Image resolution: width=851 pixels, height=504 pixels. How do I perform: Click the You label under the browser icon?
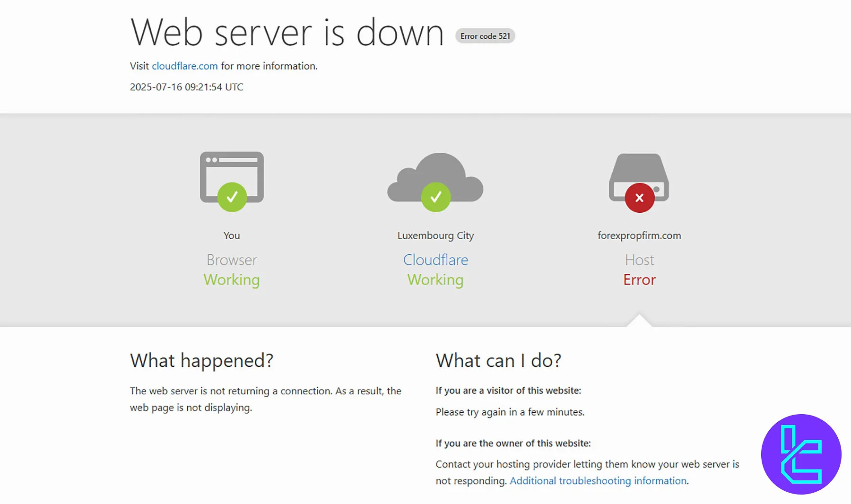pyautogui.click(x=232, y=235)
